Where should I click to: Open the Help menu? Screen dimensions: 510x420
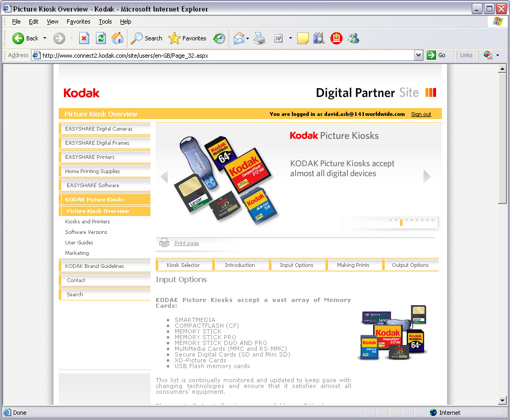(126, 22)
